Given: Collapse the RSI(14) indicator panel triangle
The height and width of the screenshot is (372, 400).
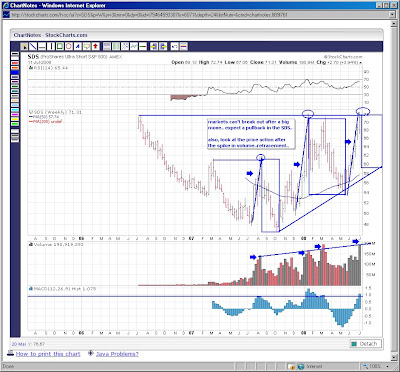Looking at the screenshot, I should (x=30, y=68).
